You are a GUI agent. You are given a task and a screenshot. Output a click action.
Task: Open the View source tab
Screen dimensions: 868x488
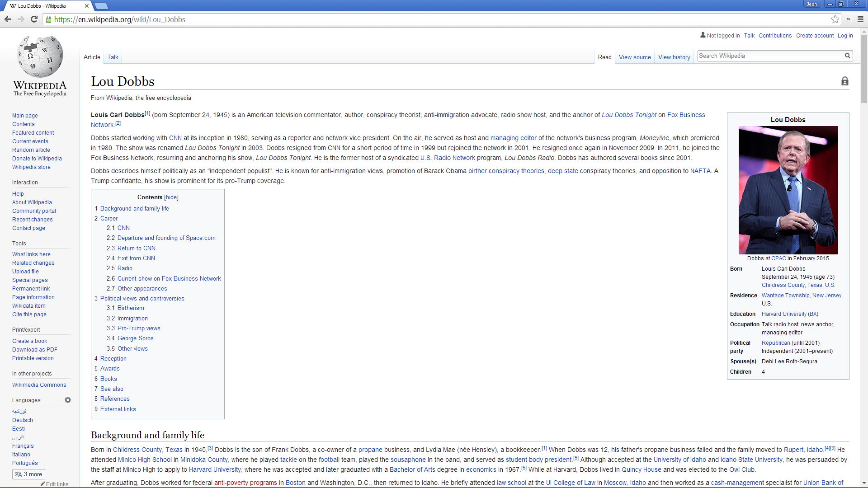[635, 57]
